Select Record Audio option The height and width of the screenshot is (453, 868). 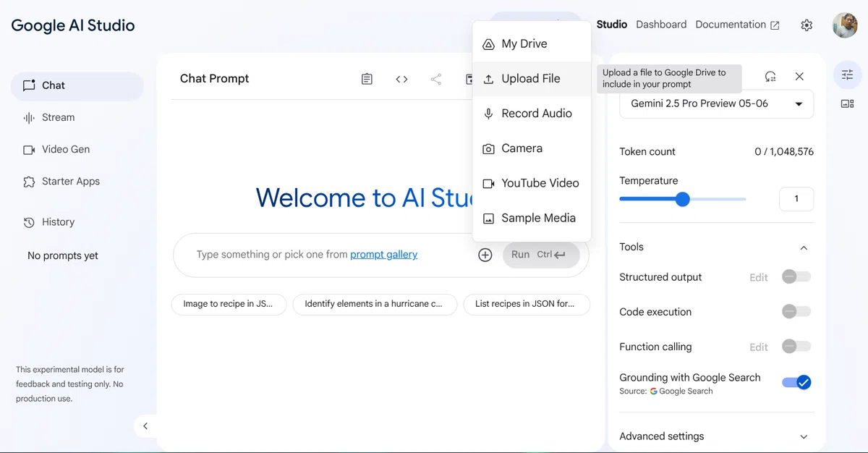click(x=532, y=114)
